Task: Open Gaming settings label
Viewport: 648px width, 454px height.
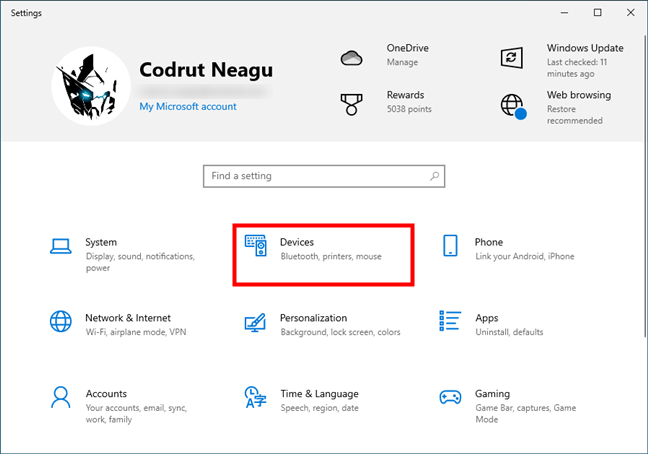Action: click(x=492, y=394)
